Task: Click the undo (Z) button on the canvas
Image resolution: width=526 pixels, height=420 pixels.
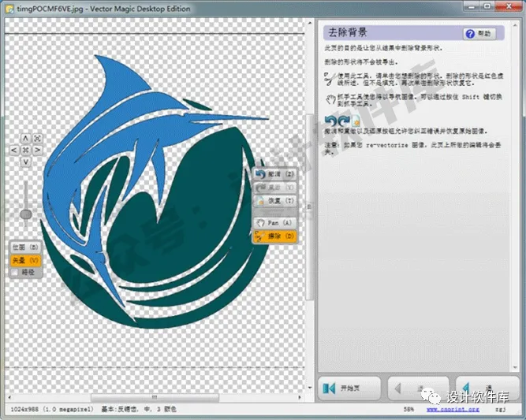Action: (274, 174)
